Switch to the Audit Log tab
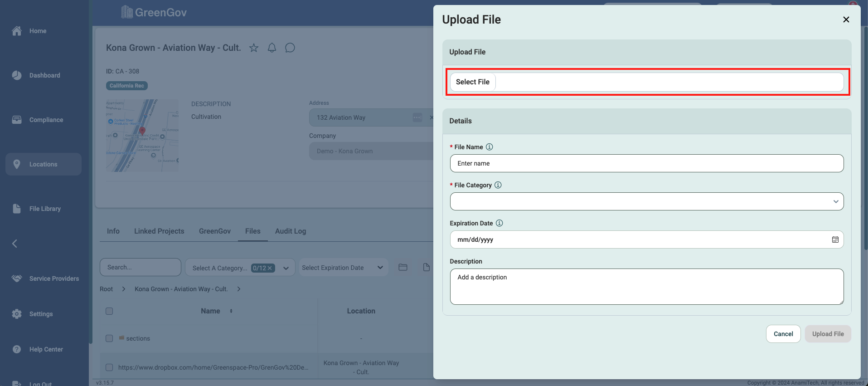868x386 pixels. [291, 231]
